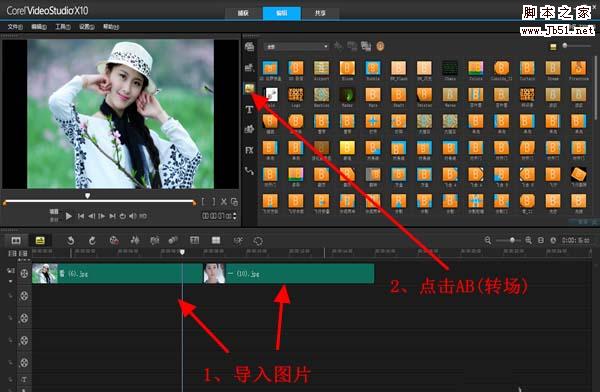
Task: Open the Edit menu (编辑)
Action: [39, 27]
